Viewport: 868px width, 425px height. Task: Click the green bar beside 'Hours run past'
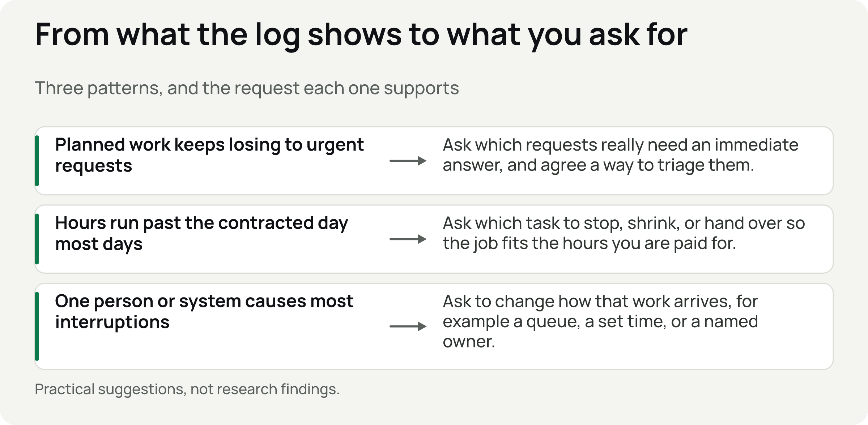(x=37, y=239)
